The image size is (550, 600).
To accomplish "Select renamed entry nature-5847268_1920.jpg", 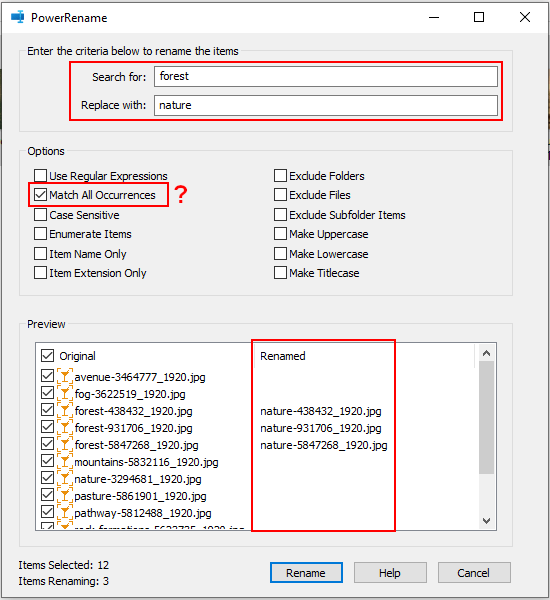I will (324, 445).
